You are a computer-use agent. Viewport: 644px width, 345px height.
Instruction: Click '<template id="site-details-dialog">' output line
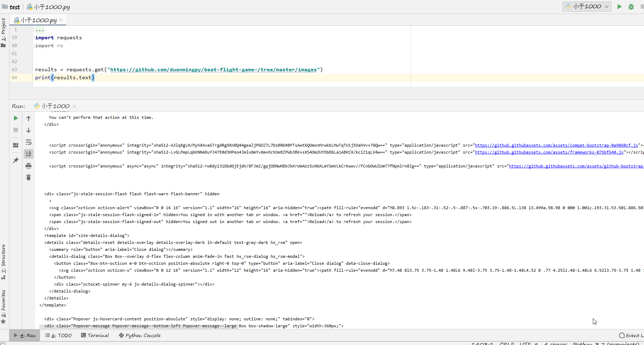pyautogui.click(x=87, y=236)
